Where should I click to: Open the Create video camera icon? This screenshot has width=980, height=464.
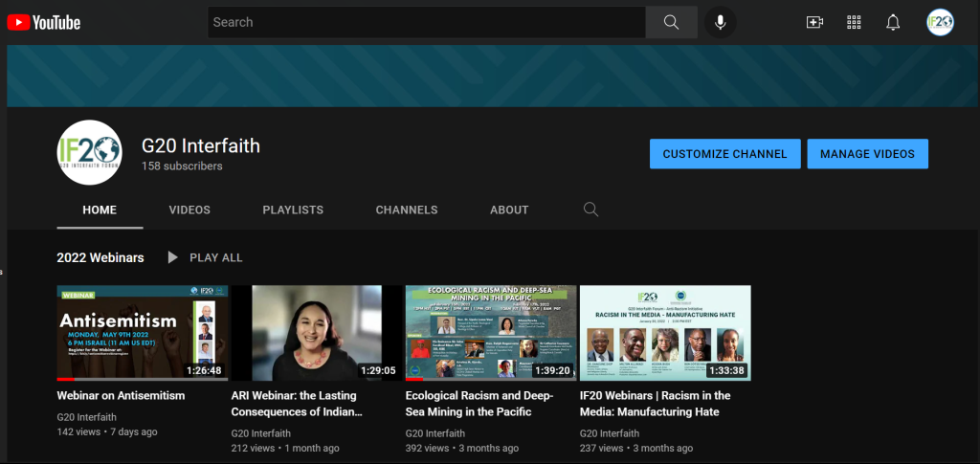click(814, 22)
